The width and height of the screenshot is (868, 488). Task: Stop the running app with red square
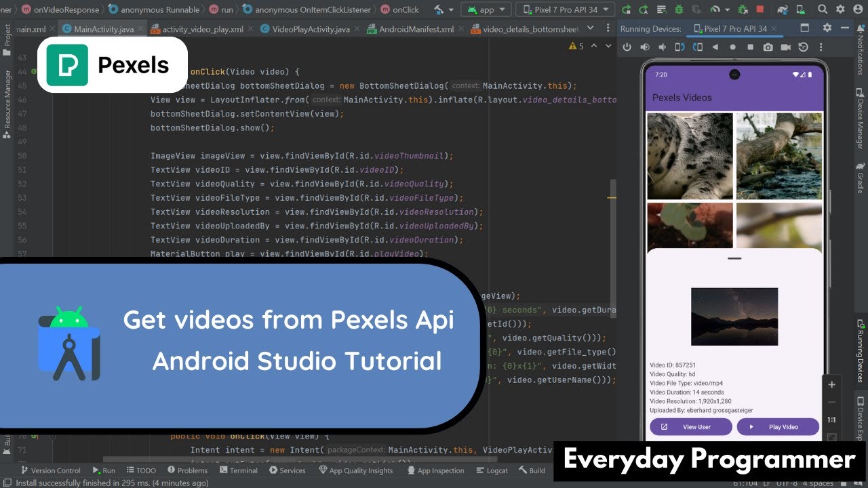tap(760, 9)
